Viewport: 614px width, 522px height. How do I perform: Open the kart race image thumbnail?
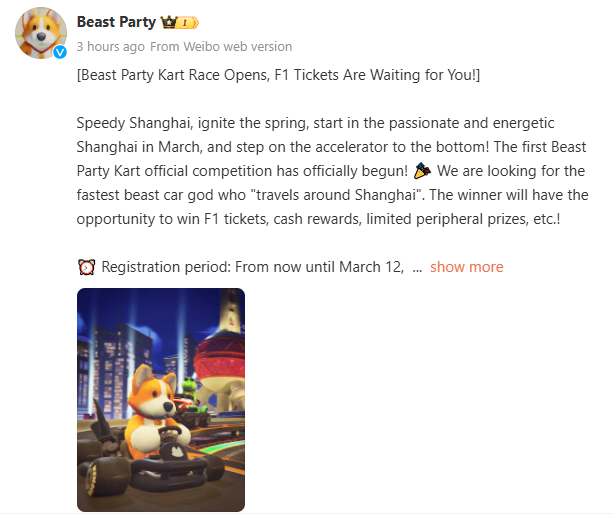pyautogui.click(x=161, y=400)
